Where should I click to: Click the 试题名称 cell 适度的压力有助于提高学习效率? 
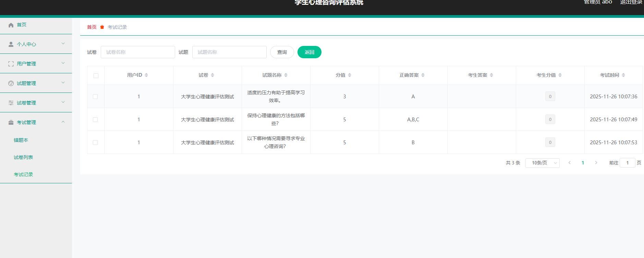[x=276, y=96]
